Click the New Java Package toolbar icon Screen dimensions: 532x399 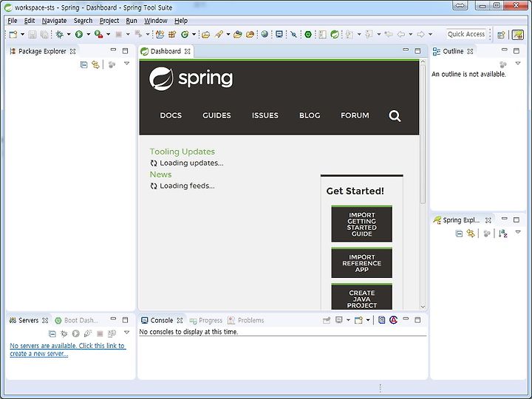172,34
